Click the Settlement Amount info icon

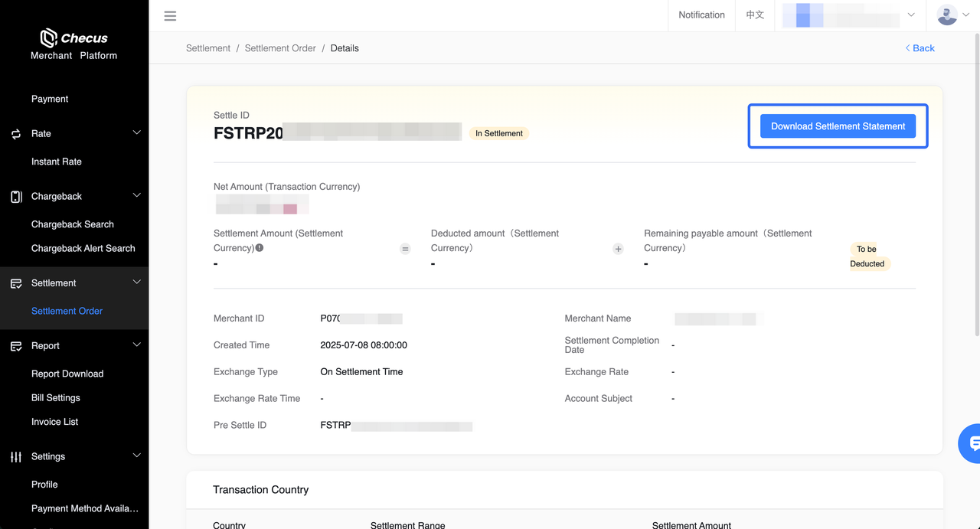260,248
